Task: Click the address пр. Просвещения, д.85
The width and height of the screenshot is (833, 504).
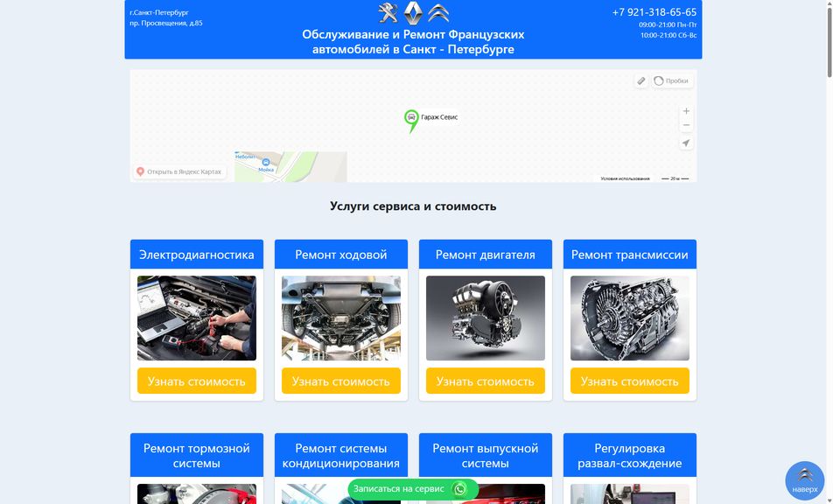Action: [165, 23]
